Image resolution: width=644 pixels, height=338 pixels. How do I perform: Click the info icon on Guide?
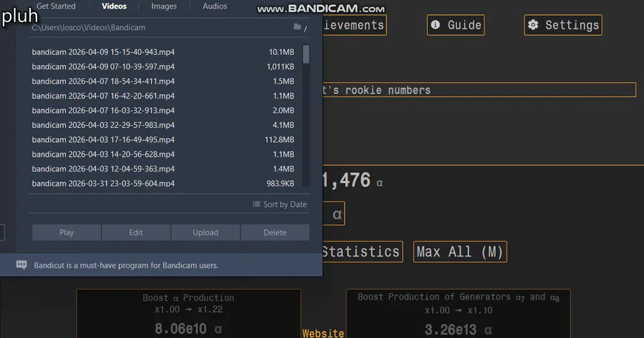click(x=435, y=24)
